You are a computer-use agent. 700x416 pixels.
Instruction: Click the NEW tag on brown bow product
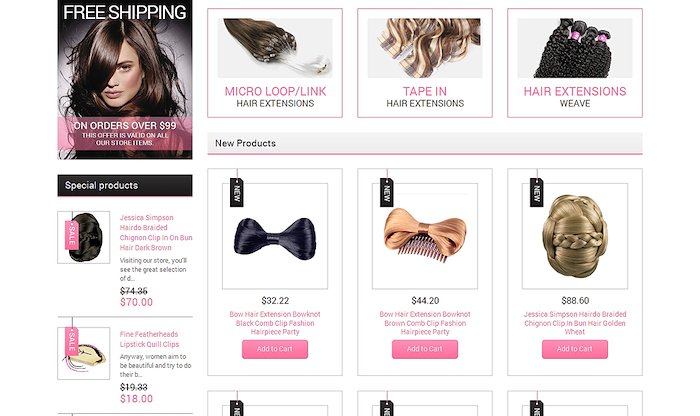[387, 192]
